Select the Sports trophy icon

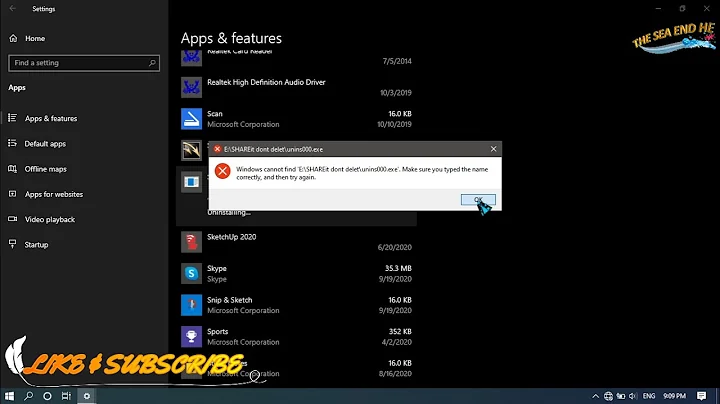coord(191,337)
